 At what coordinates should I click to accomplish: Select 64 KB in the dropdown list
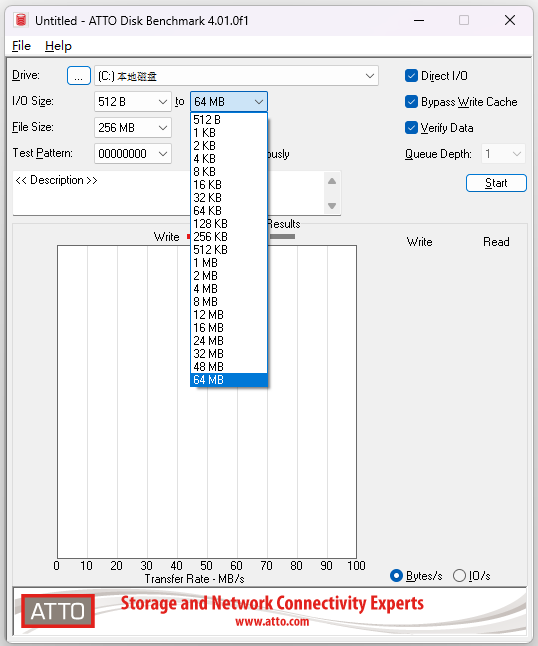(x=229, y=211)
